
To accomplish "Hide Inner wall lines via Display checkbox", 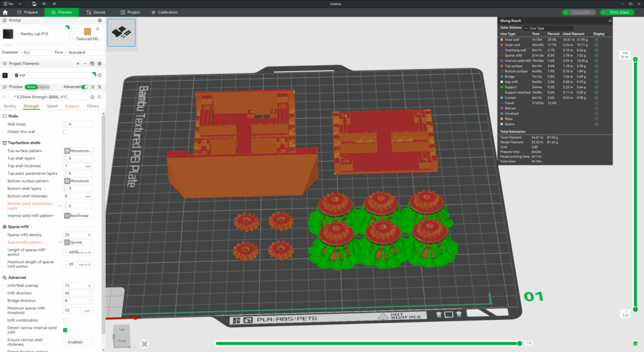I will pos(596,40).
